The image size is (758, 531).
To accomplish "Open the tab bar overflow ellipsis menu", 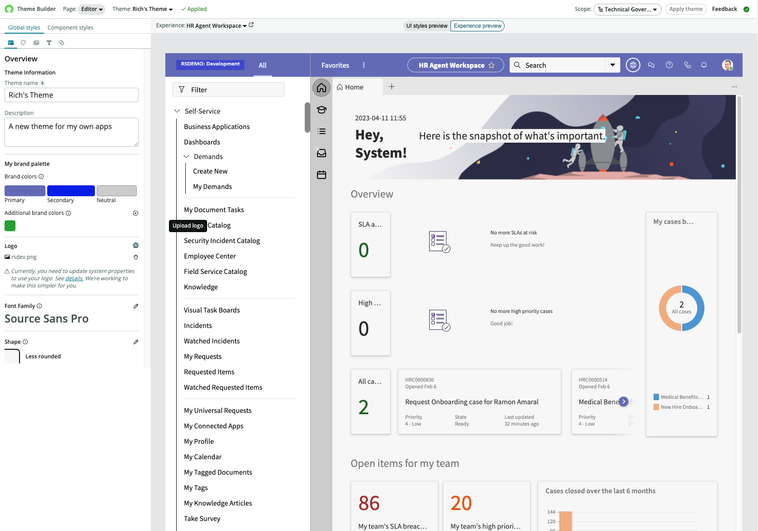I will point(734,87).
